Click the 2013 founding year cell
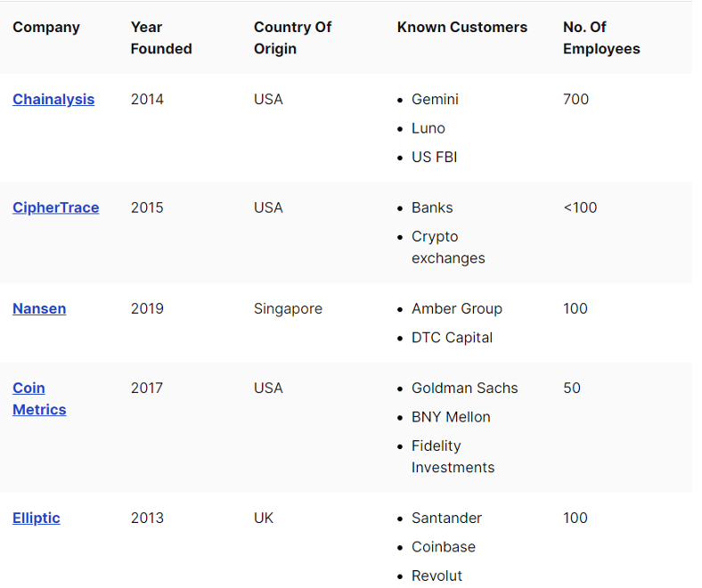 pyautogui.click(x=147, y=518)
